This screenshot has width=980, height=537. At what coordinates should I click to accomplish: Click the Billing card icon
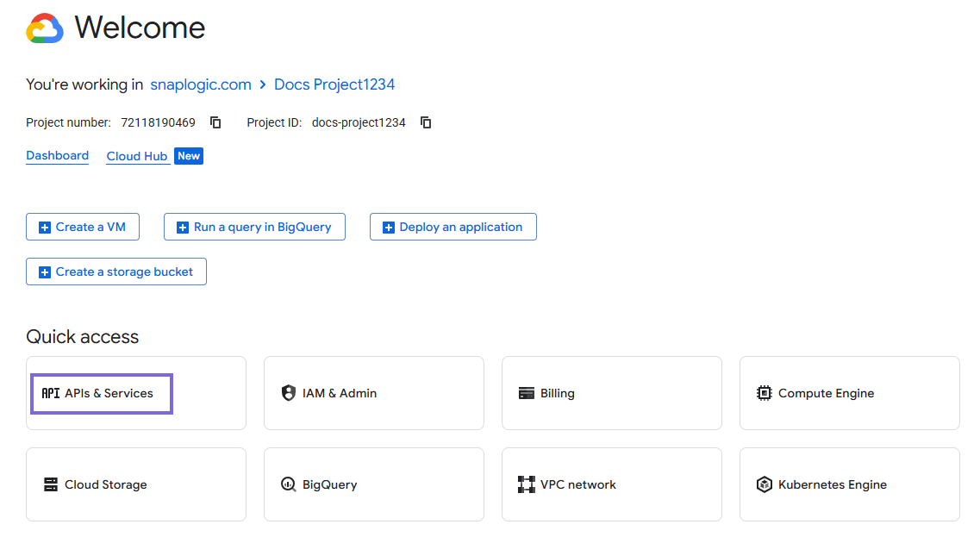click(527, 393)
